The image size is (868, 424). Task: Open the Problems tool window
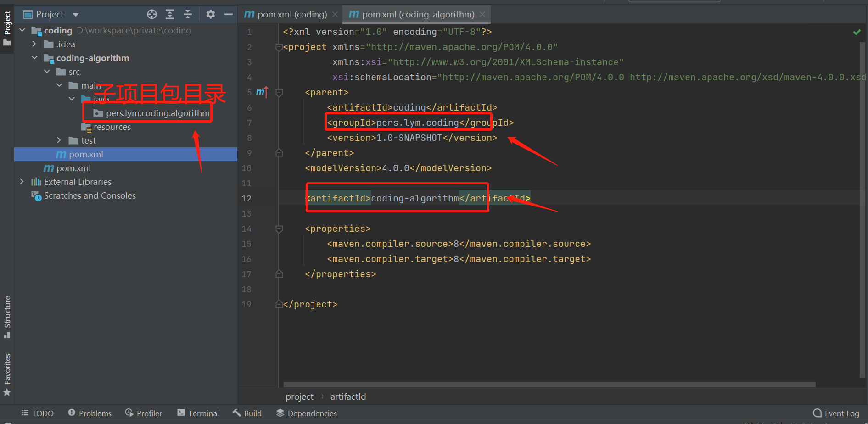coord(90,413)
